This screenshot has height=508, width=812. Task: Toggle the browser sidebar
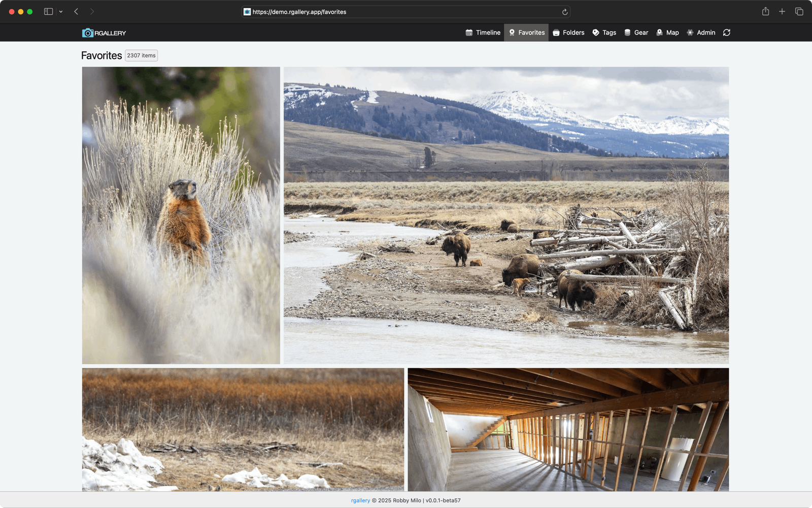coord(48,12)
